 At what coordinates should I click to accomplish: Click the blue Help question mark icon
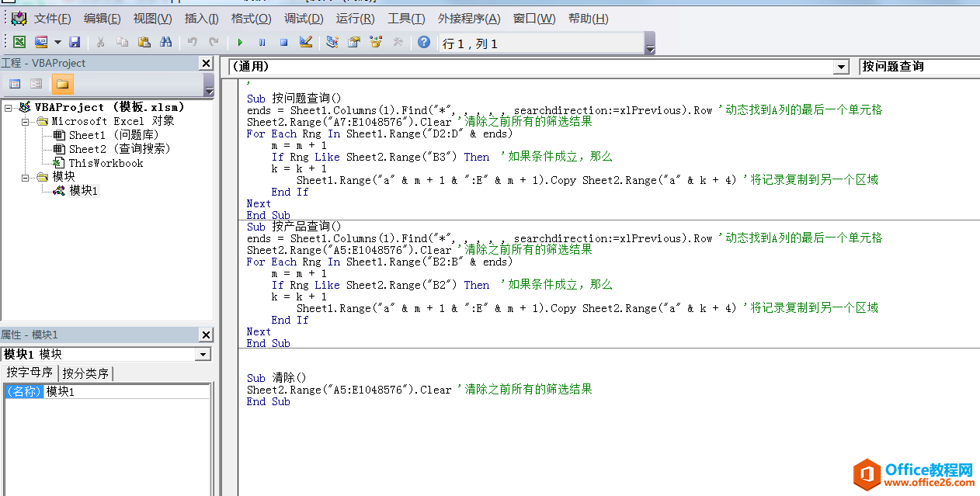[x=423, y=42]
